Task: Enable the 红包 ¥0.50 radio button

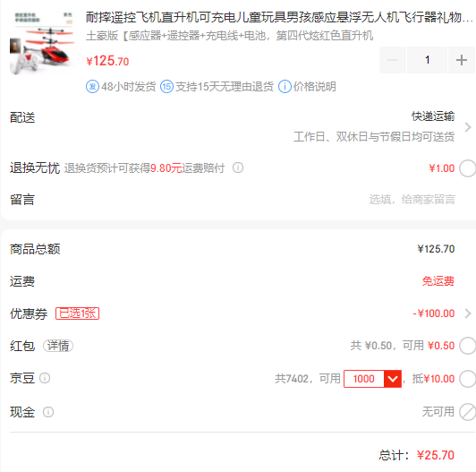Action: tap(467, 346)
